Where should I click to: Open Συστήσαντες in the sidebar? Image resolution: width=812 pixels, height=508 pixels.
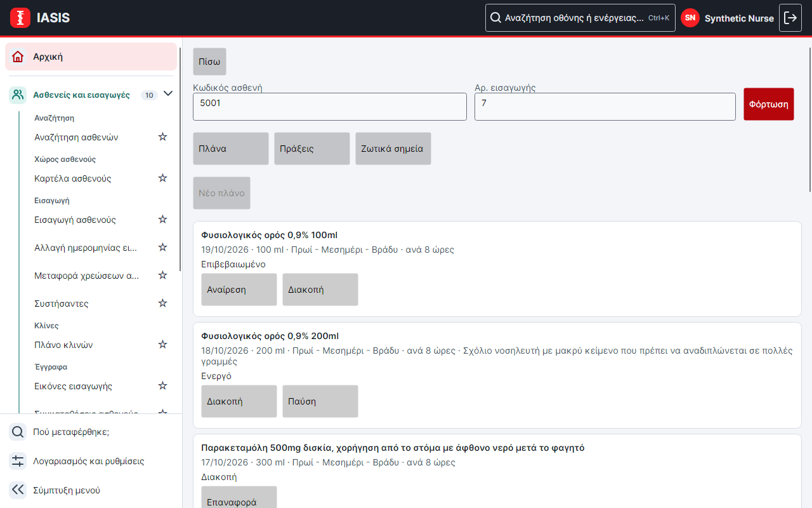62,304
